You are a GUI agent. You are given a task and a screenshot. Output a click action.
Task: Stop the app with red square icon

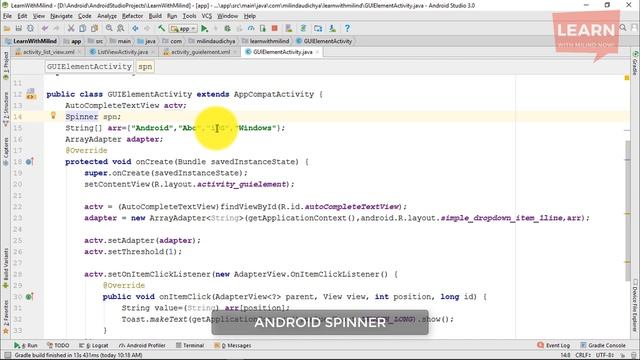[275, 29]
